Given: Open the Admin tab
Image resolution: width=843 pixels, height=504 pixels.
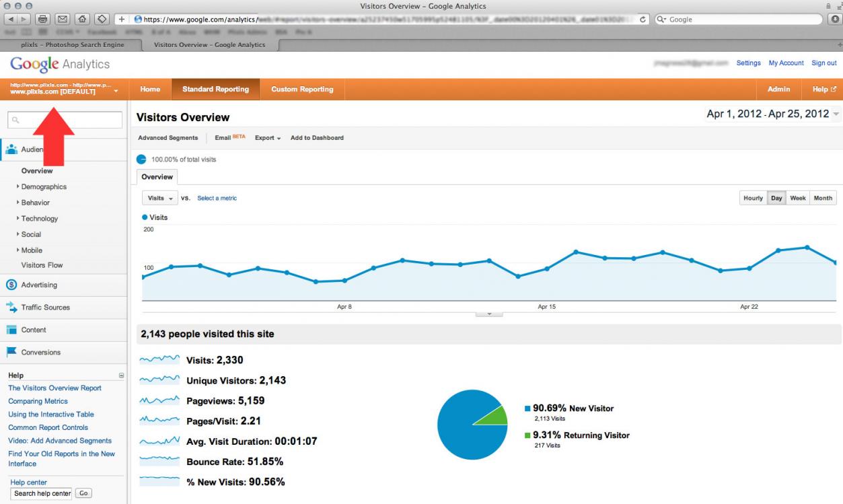Looking at the screenshot, I should 779,89.
